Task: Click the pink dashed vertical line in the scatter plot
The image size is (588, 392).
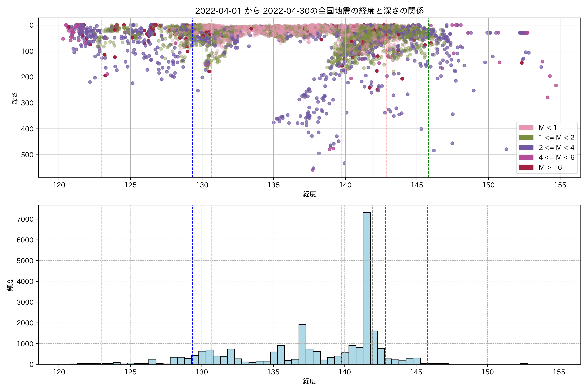Action: tap(101, 100)
